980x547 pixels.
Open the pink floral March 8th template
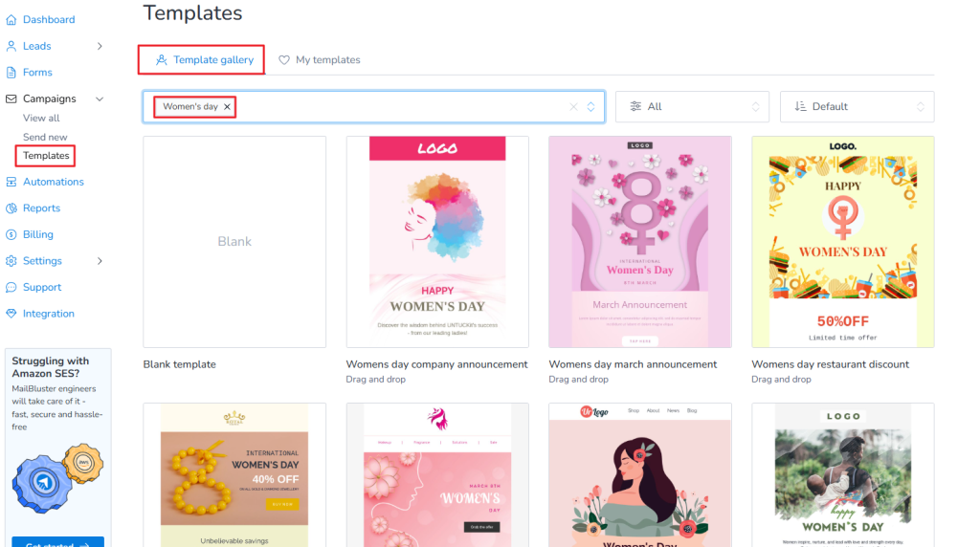(x=437, y=475)
